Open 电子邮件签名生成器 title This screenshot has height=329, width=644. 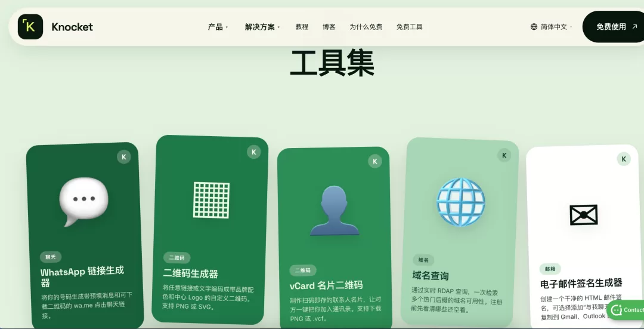coord(581,284)
